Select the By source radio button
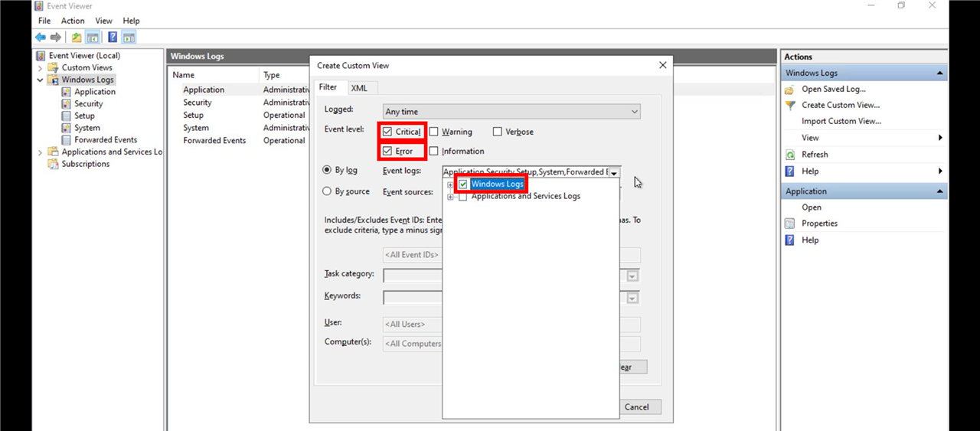Screen dimensions: 980x431 (328, 192)
